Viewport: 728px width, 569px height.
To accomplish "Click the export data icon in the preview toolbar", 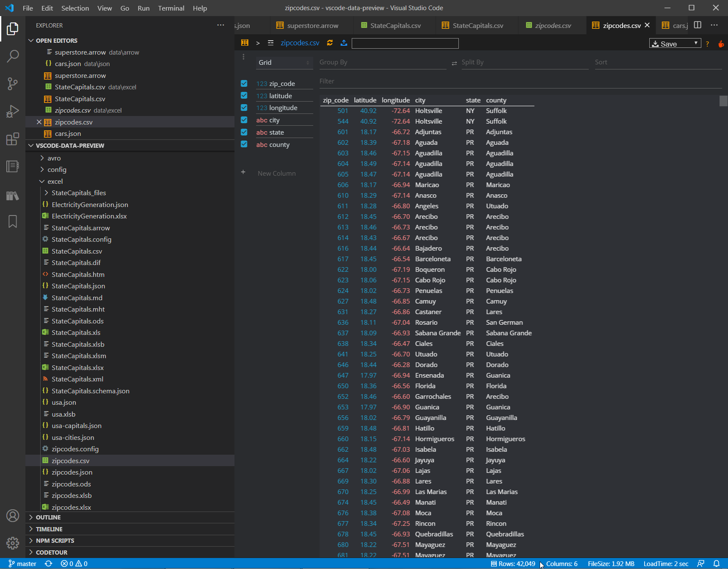I will (344, 43).
